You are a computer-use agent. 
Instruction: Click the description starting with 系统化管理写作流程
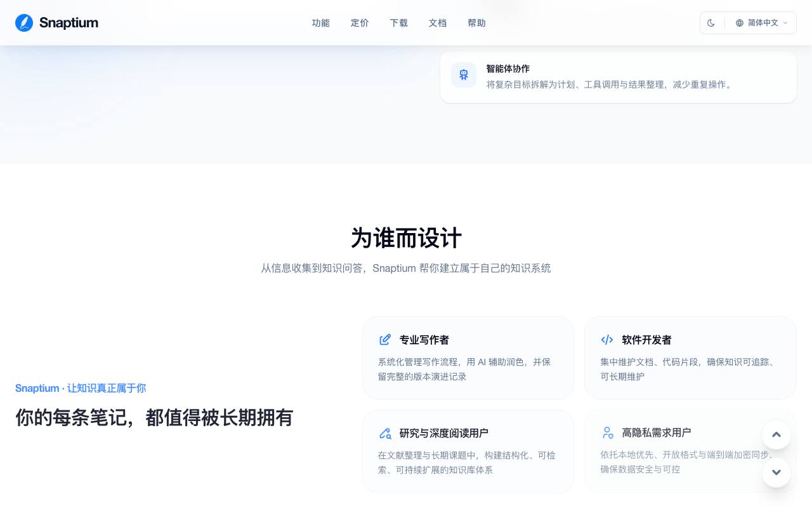click(464, 369)
